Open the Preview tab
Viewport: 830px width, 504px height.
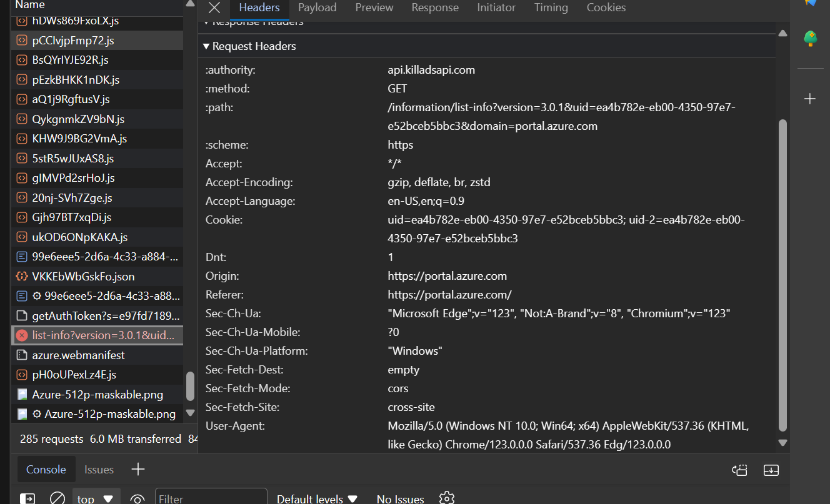pos(374,7)
